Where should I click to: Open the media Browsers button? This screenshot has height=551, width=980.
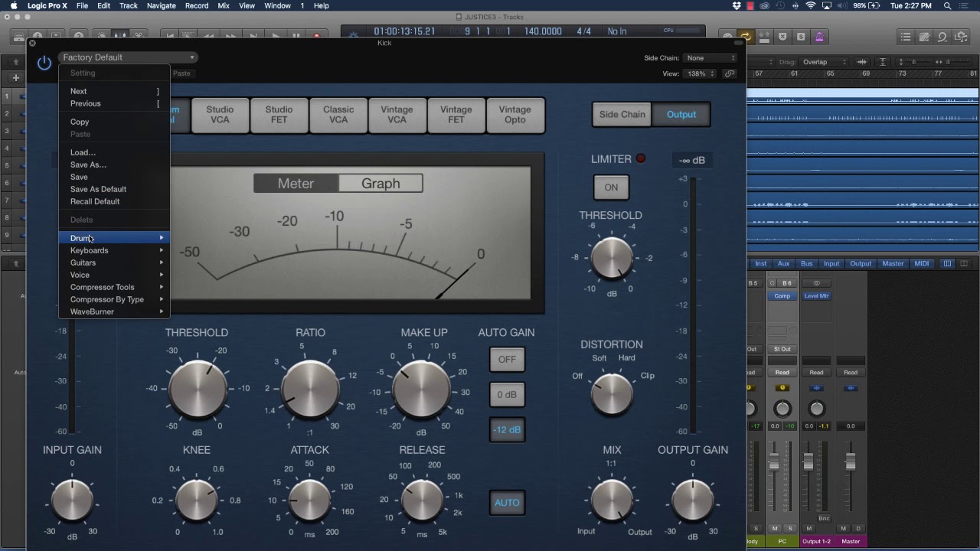(x=961, y=37)
